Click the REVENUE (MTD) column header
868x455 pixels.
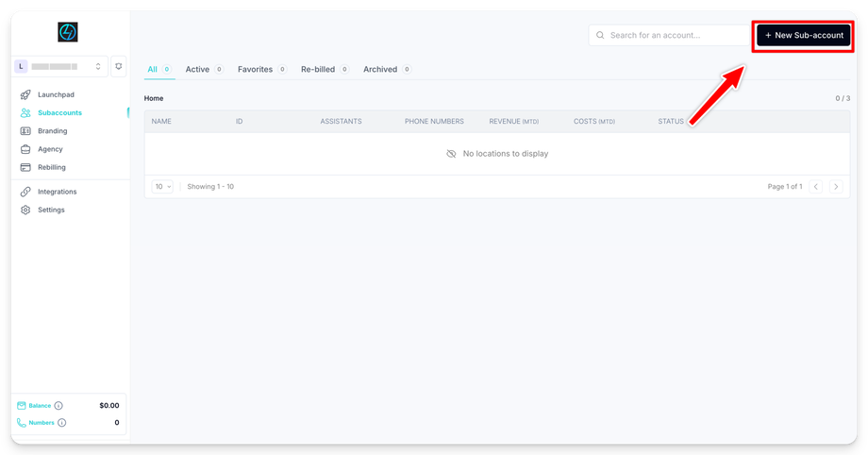513,122
